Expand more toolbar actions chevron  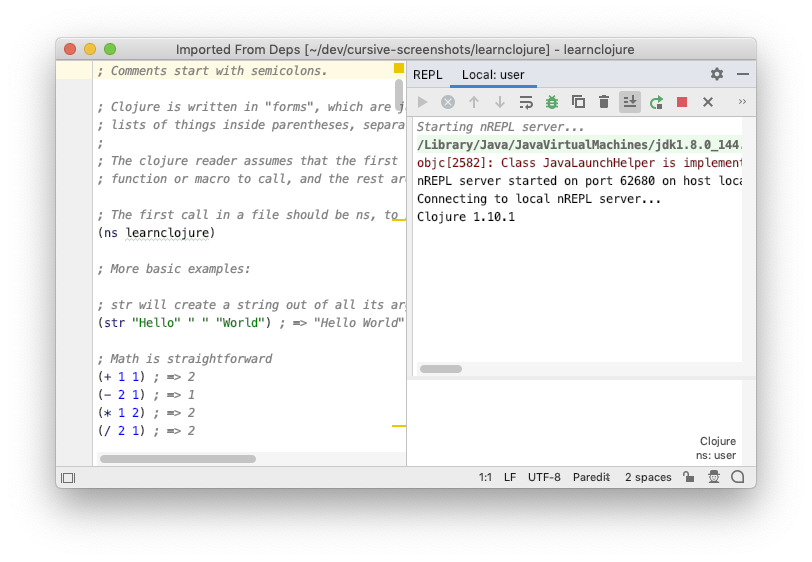pyautogui.click(x=742, y=102)
